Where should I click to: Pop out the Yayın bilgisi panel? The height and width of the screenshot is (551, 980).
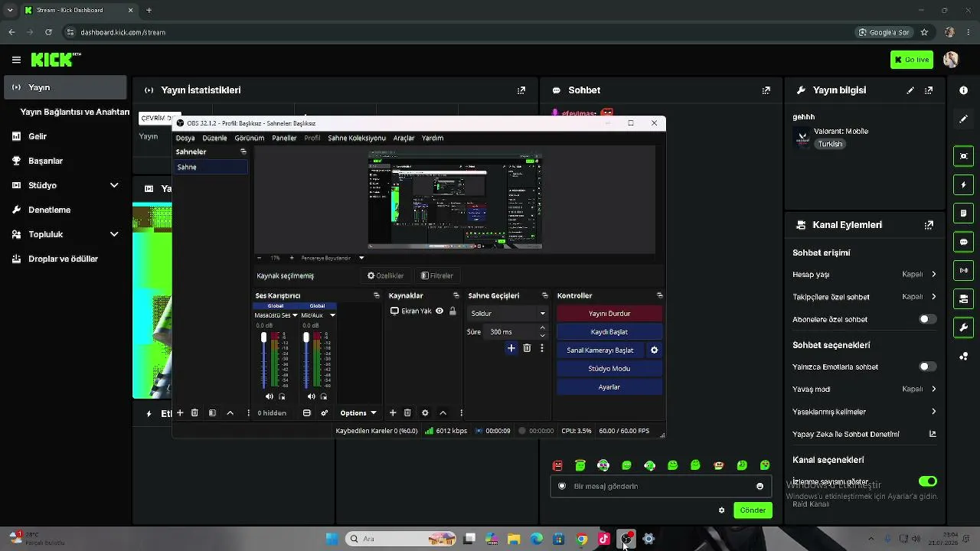(929, 90)
